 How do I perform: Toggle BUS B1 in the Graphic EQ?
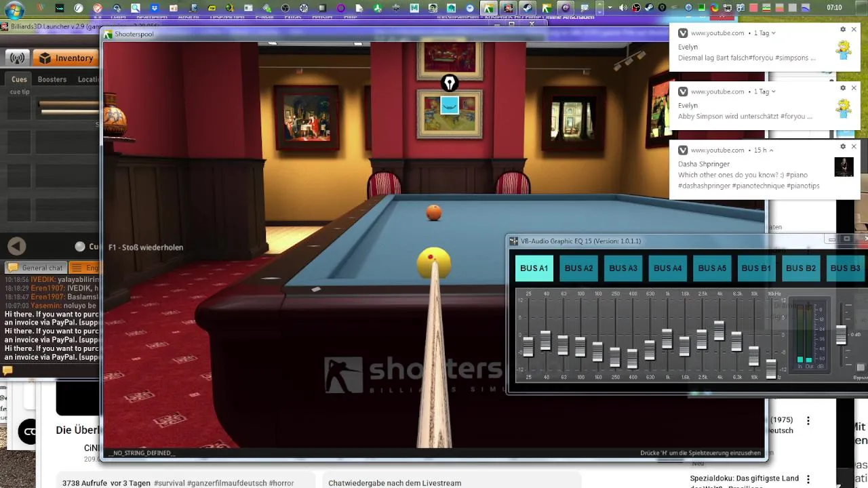click(x=756, y=268)
